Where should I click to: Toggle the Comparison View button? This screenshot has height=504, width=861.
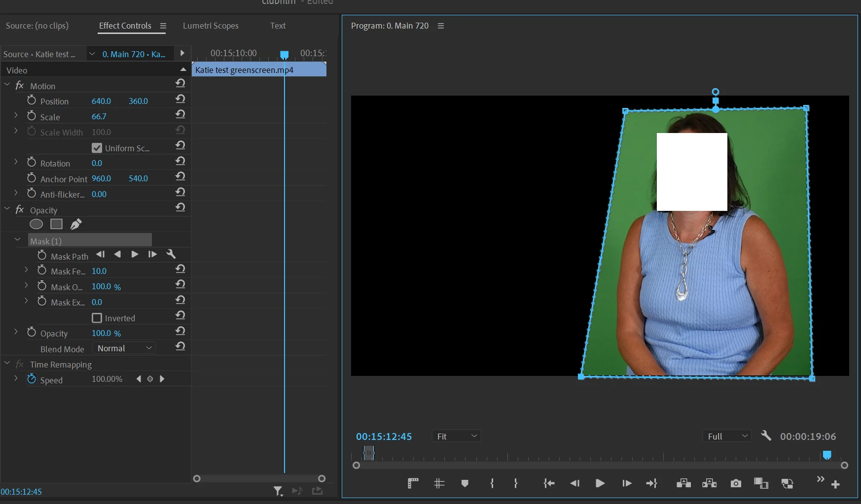click(x=761, y=483)
